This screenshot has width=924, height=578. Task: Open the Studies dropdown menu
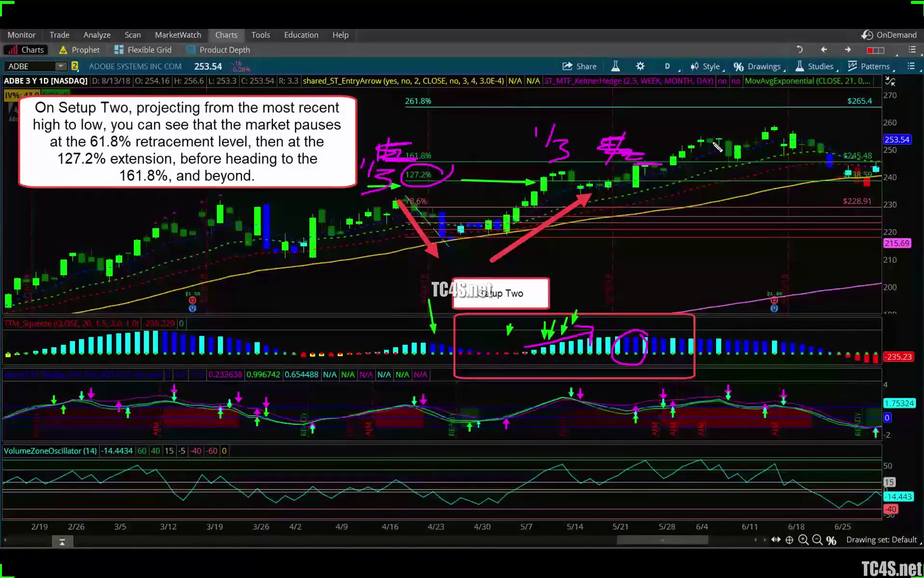(x=821, y=66)
